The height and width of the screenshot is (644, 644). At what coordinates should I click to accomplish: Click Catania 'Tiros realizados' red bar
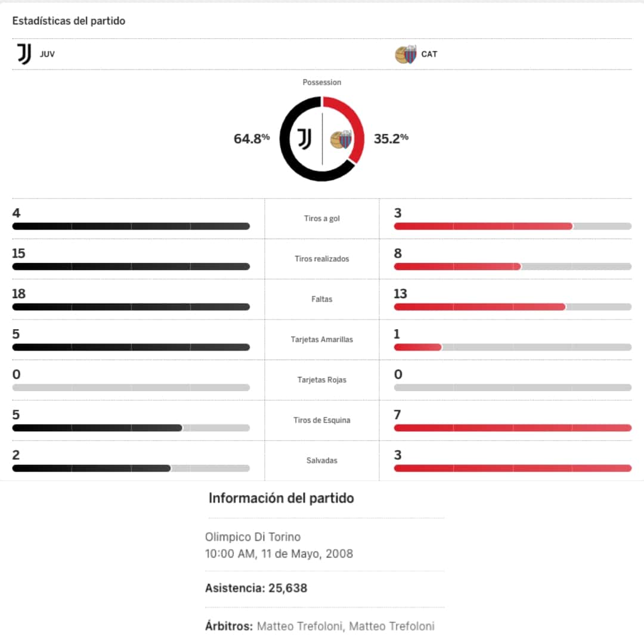click(x=457, y=267)
